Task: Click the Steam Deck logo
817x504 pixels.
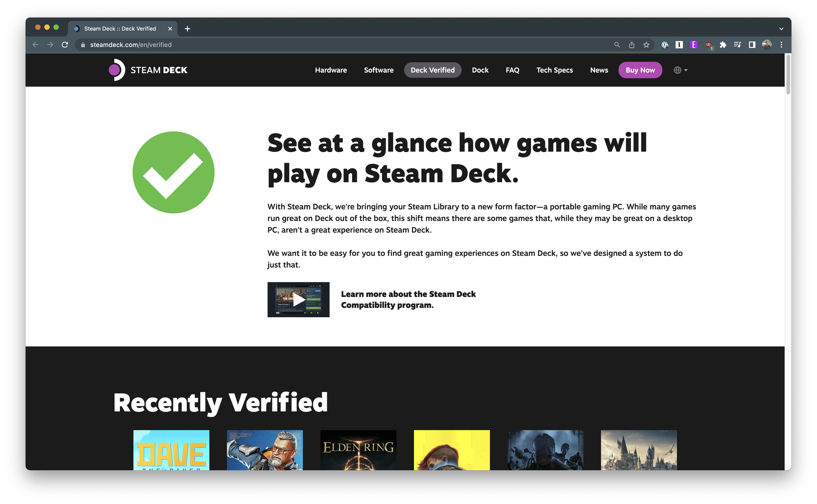Action: pyautogui.click(x=148, y=70)
